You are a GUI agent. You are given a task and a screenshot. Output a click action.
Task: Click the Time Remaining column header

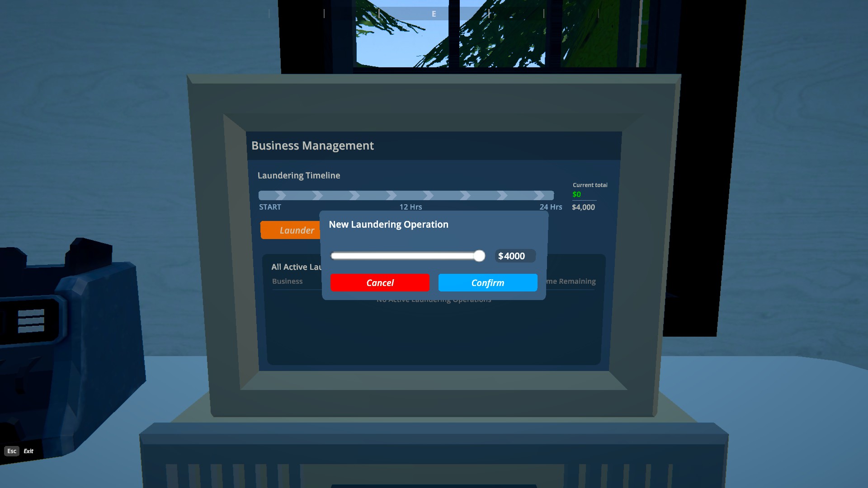click(572, 281)
